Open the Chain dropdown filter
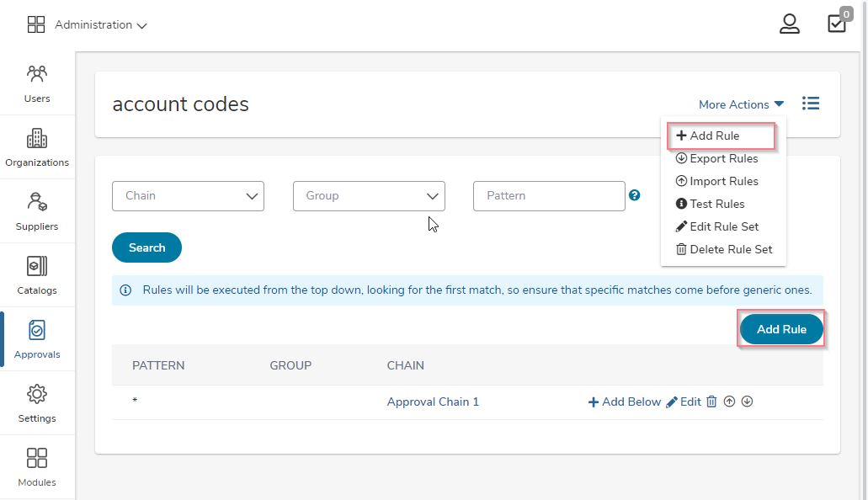 click(x=189, y=196)
